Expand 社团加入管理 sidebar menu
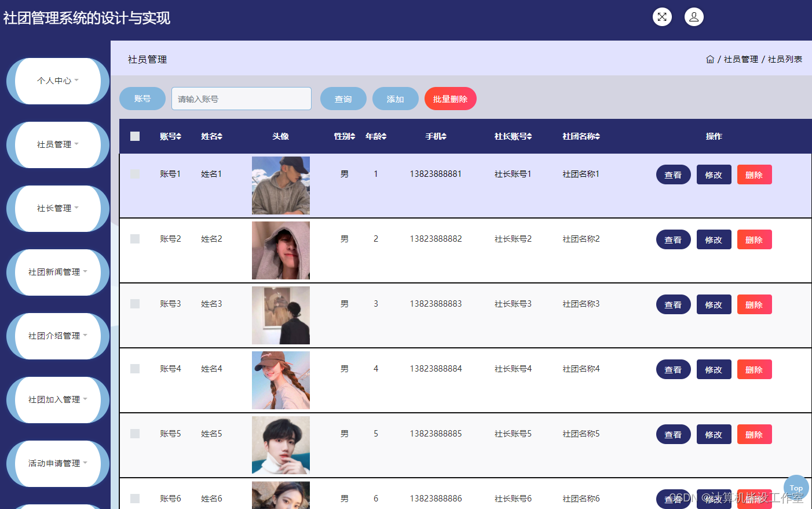Image resolution: width=812 pixels, height=509 pixels. [x=58, y=399]
